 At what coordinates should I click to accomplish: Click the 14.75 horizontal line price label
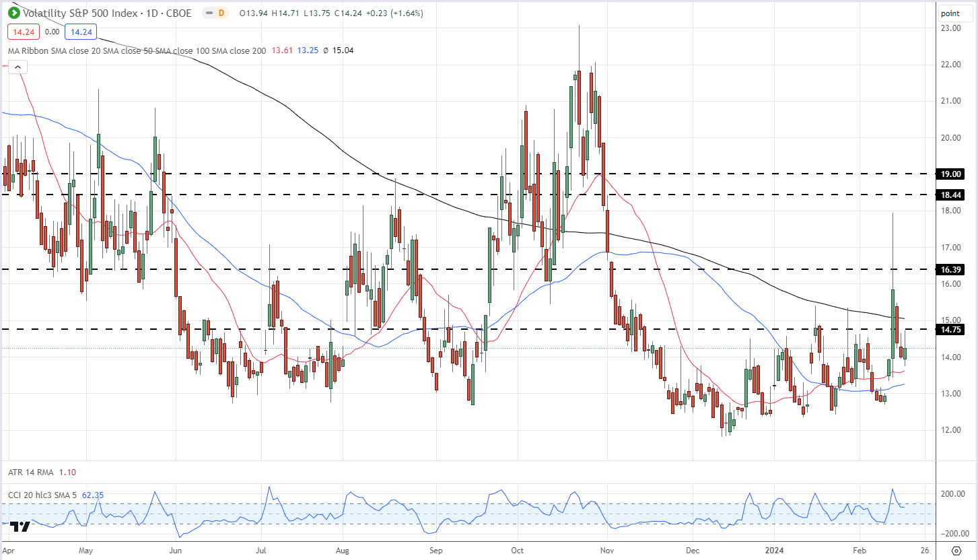click(x=950, y=329)
